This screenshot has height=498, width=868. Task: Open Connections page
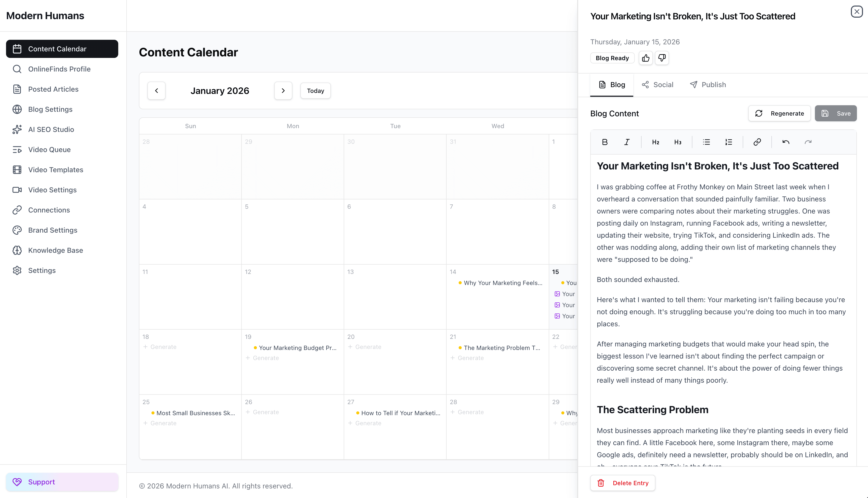pyautogui.click(x=62, y=210)
